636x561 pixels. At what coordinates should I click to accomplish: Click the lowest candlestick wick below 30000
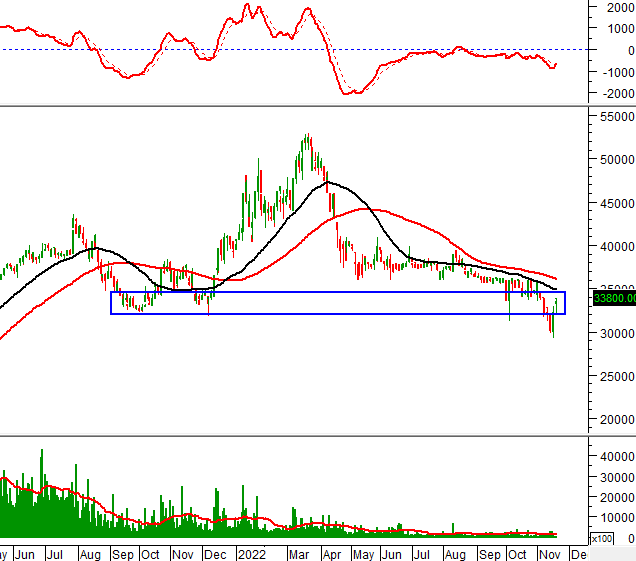click(553, 334)
